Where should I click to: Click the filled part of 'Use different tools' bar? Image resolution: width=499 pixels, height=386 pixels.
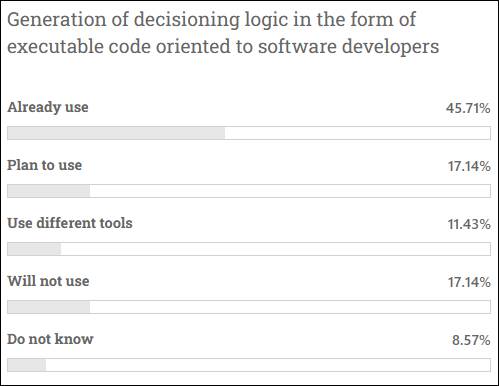34,249
